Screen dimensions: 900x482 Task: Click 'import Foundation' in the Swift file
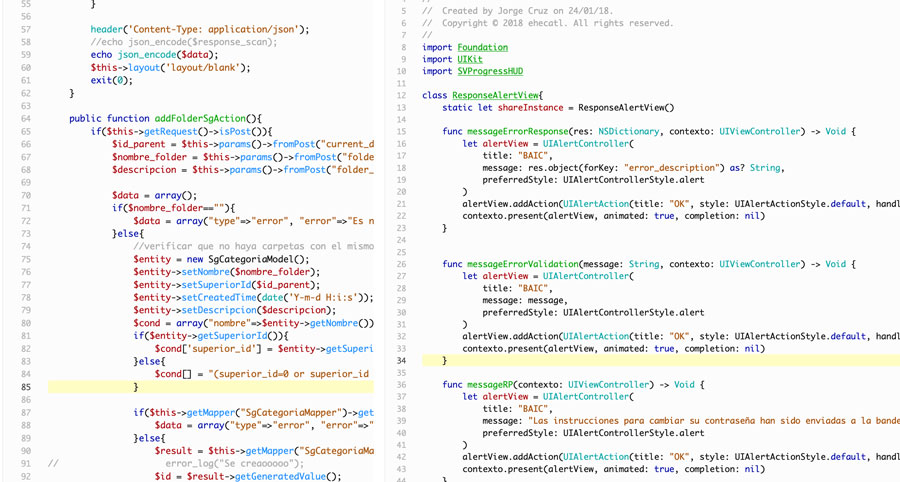[465, 48]
